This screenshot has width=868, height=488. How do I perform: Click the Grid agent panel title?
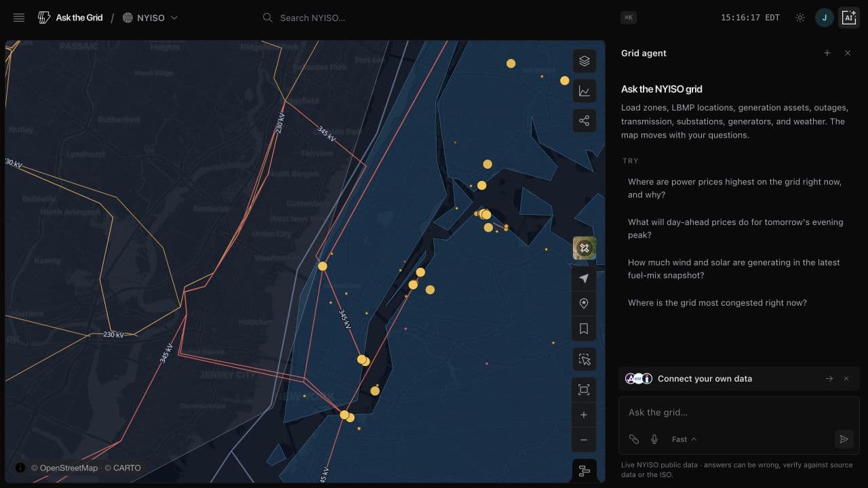tap(644, 53)
